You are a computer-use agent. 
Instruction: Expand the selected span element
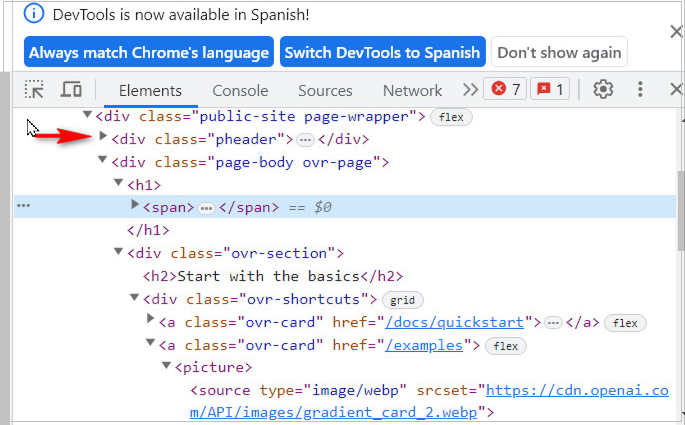point(136,206)
